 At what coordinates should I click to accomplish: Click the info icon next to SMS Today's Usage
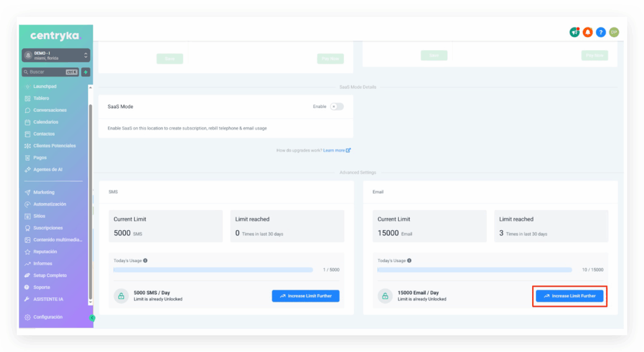pyautogui.click(x=145, y=260)
